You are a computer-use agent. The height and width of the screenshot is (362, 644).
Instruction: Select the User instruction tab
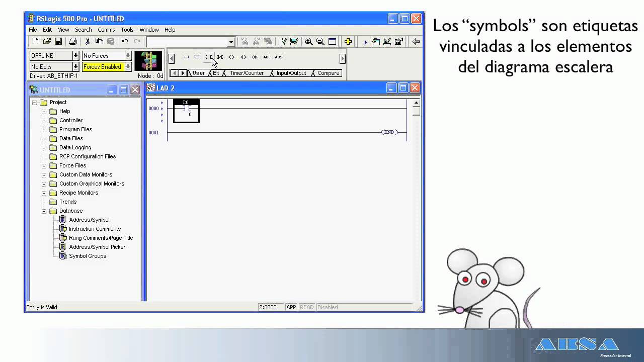198,73
